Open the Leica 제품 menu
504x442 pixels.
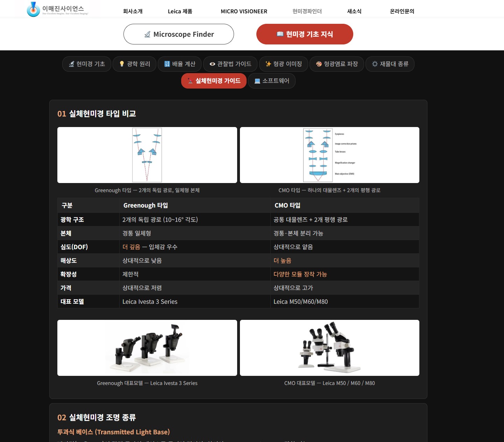(180, 11)
